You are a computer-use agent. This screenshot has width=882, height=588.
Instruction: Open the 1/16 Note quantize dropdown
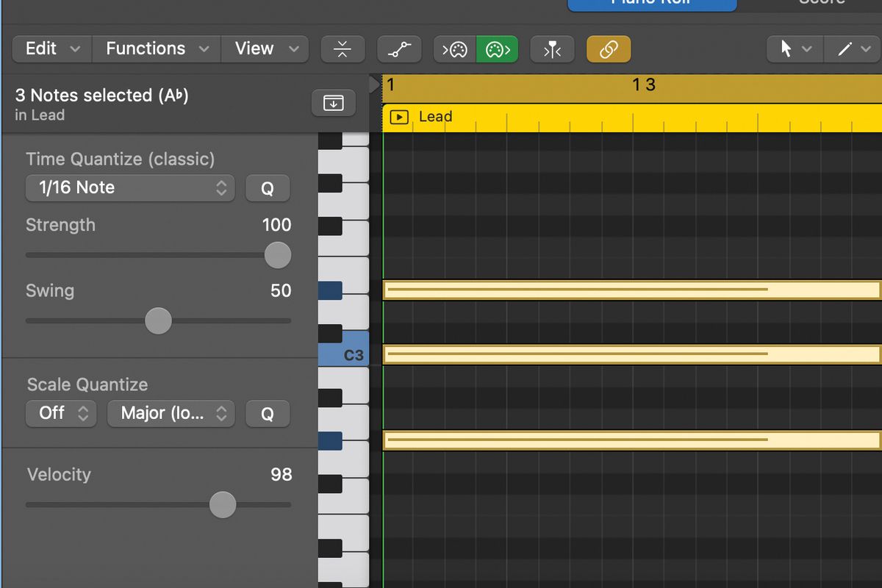129,187
